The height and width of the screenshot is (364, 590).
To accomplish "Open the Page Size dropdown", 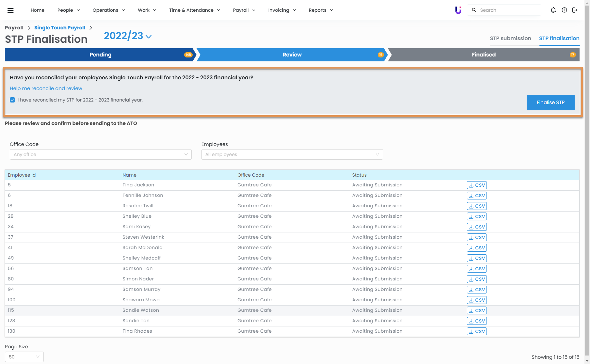I will (x=24, y=357).
